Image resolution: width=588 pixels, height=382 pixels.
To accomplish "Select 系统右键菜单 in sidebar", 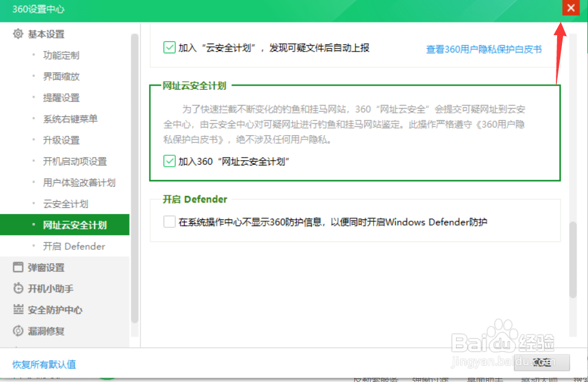I will coord(70,119).
